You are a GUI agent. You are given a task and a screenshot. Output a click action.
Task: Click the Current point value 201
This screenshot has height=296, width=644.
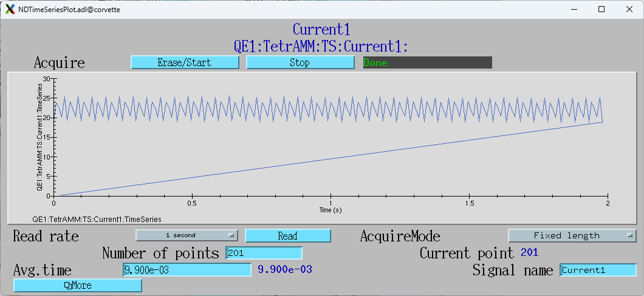(x=529, y=252)
